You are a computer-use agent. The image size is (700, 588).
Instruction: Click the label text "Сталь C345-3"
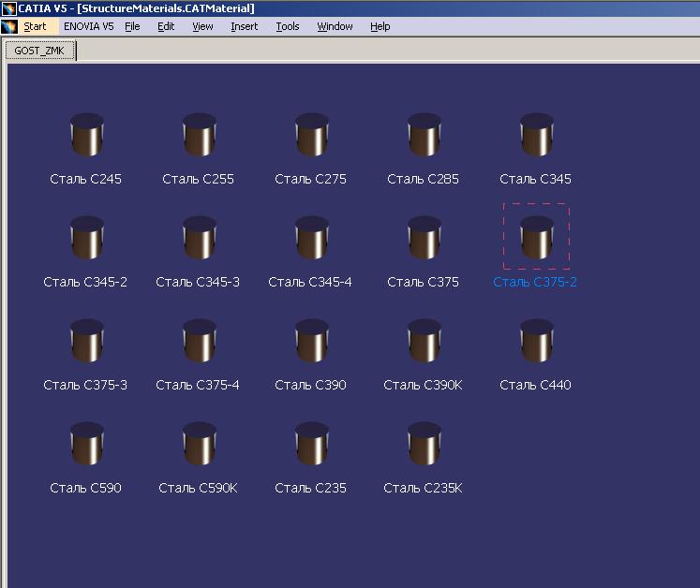(x=198, y=282)
